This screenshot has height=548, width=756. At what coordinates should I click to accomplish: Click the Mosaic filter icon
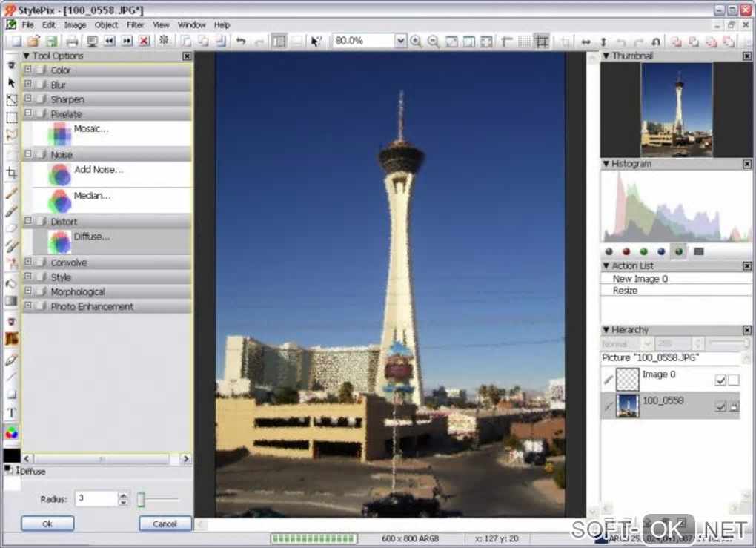[x=59, y=134]
